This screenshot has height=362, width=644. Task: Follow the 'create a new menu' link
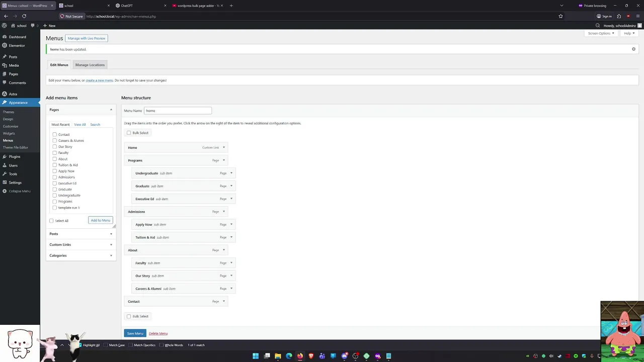(99, 80)
